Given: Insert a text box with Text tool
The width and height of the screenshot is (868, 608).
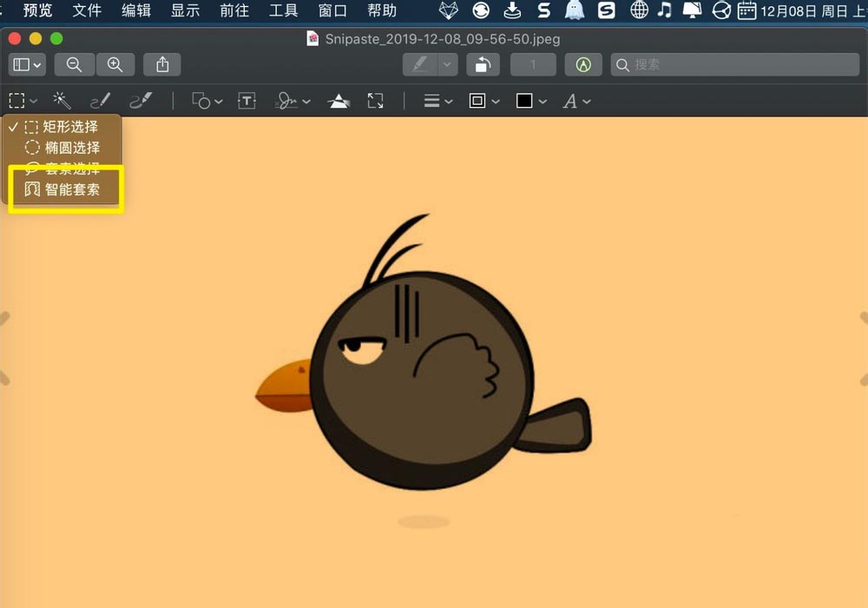Looking at the screenshot, I should [247, 101].
